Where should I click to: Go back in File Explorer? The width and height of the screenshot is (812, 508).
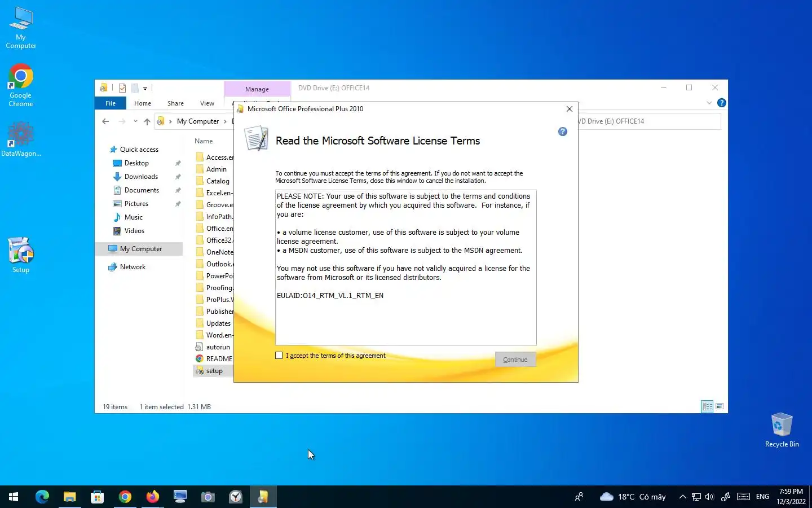[105, 121]
